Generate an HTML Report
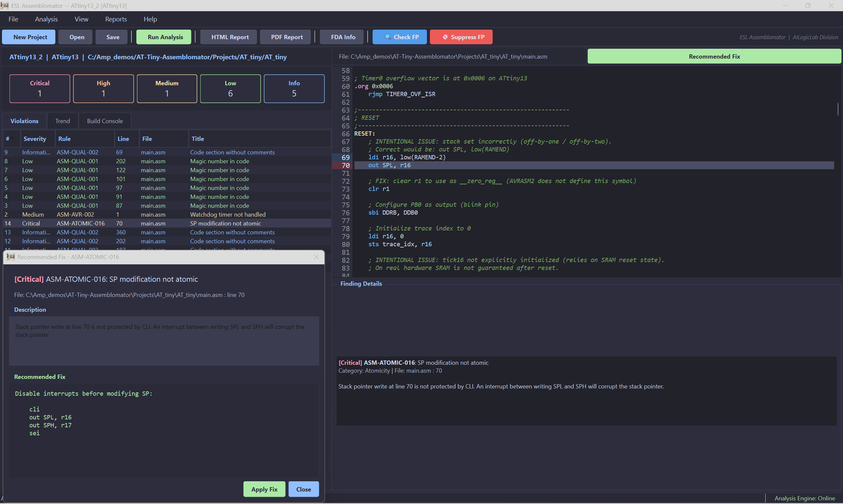 [x=228, y=37]
